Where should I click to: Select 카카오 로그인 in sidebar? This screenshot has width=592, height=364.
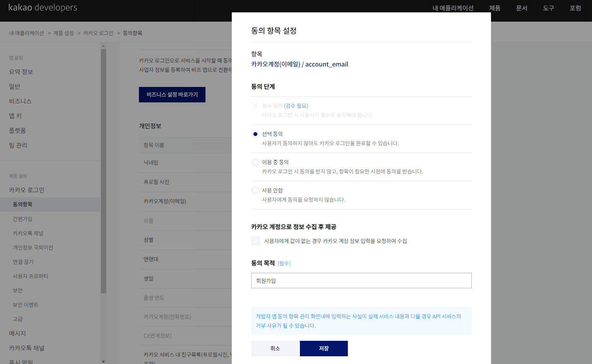click(x=27, y=190)
